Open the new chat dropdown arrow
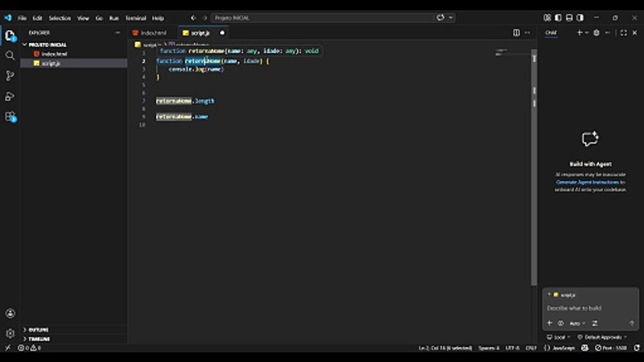Image resolution: width=644 pixels, height=362 pixels. tap(587, 33)
